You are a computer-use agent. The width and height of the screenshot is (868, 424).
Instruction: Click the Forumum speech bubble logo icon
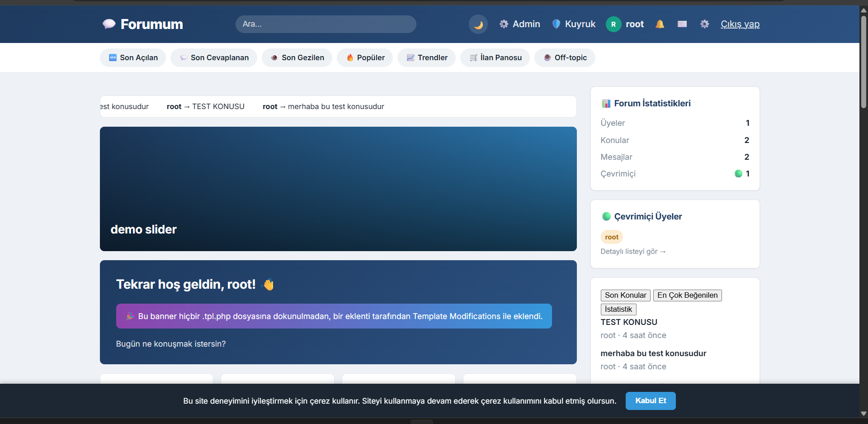(109, 24)
